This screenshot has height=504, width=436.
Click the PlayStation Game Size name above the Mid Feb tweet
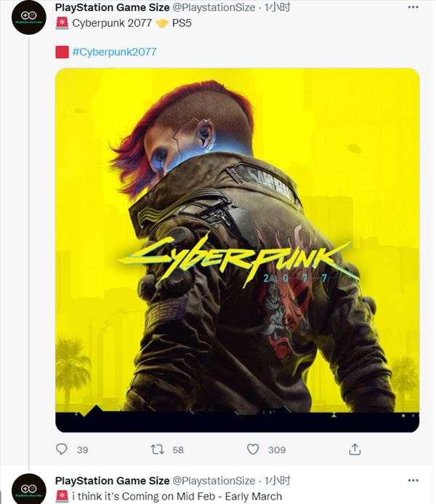pyautogui.click(x=113, y=481)
